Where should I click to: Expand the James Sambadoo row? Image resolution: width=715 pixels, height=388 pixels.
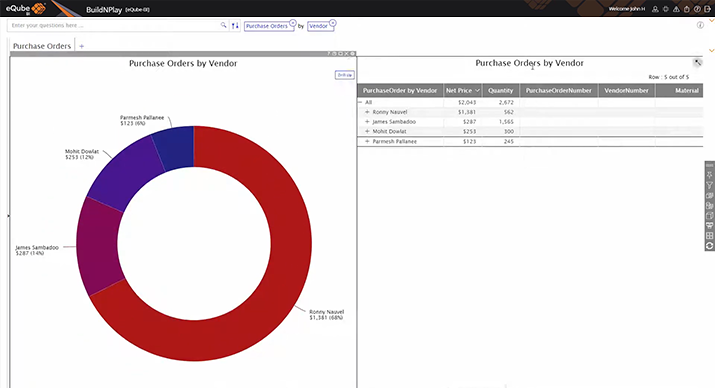(x=367, y=122)
